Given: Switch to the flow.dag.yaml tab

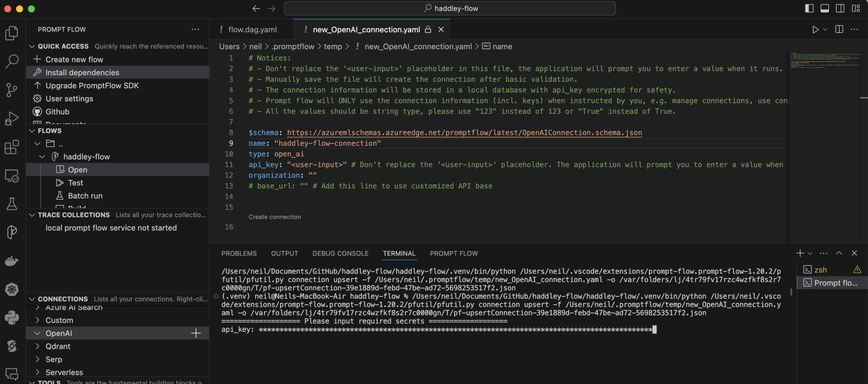Looking at the screenshot, I should coord(252,30).
